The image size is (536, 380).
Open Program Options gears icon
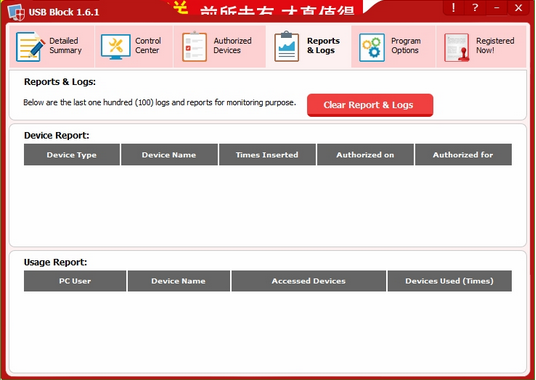(x=372, y=48)
